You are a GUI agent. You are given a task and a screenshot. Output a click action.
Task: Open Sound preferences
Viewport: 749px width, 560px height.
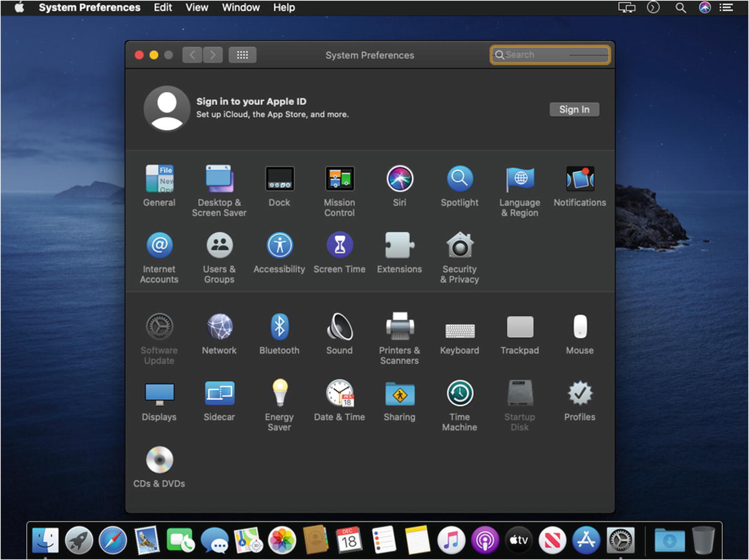(x=340, y=327)
